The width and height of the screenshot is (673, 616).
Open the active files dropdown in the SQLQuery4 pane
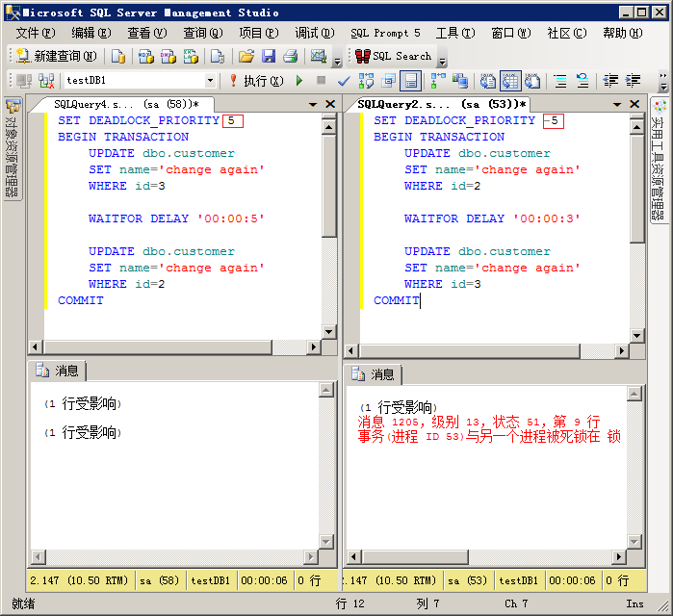[x=313, y=104]
